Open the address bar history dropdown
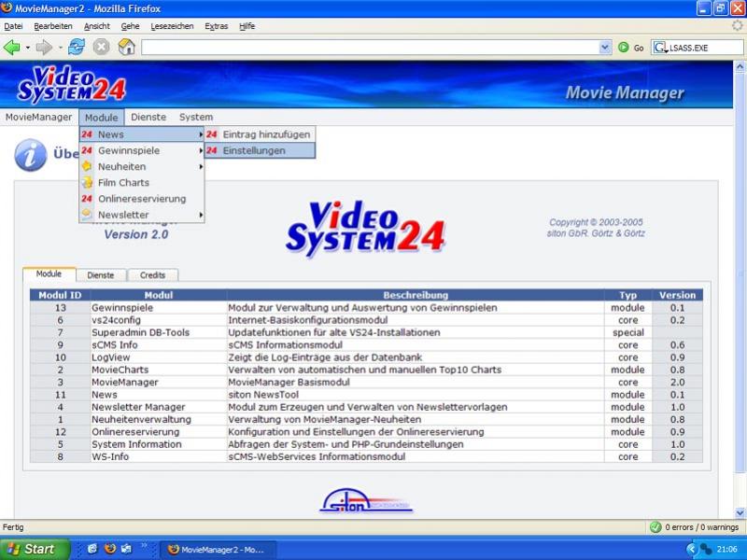The width and height of the screenshot is (747, 560). tap(605, 48)
